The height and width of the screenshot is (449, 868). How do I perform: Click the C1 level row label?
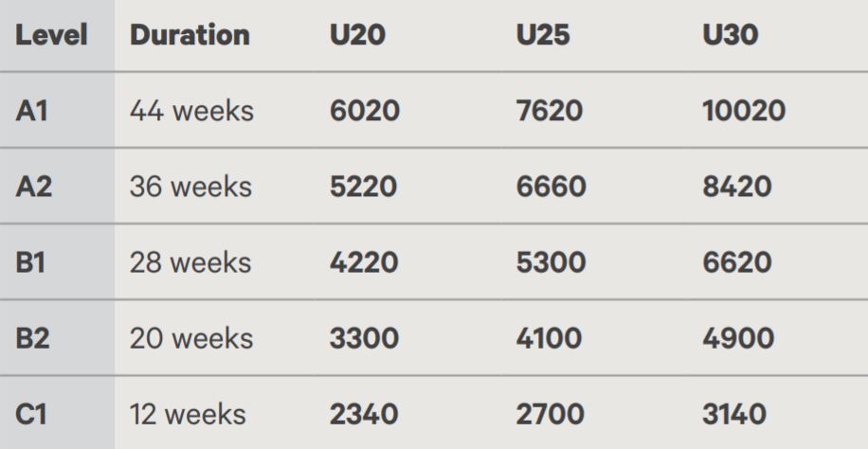(31, 414)
